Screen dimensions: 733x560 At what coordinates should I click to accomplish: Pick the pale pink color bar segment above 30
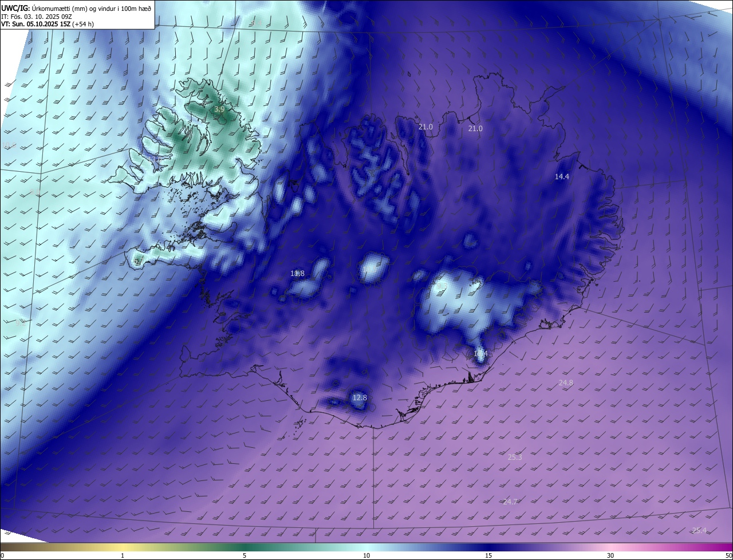[610, 547]
